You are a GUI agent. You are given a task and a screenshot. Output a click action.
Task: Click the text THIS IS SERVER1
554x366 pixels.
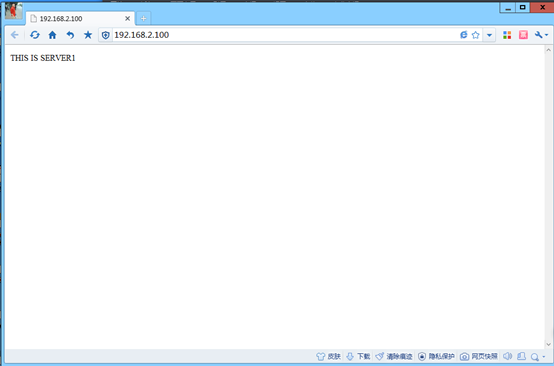pyautogui.click(x=43, y=58)
